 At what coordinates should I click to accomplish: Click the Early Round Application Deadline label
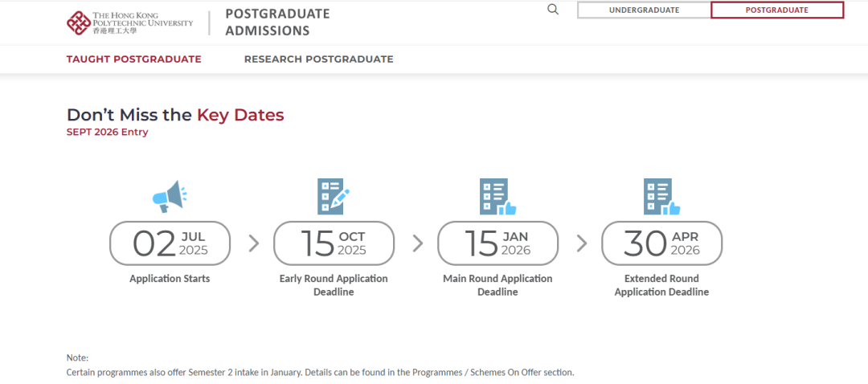(x=334, y=285)
